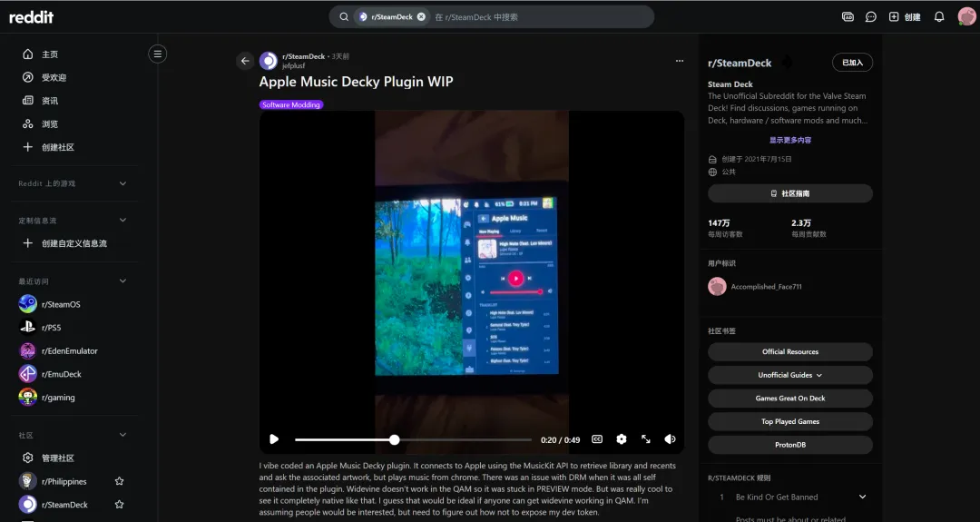Go back with the arrow button
Viewport: 980px width, 522px height.
point(245,61)
